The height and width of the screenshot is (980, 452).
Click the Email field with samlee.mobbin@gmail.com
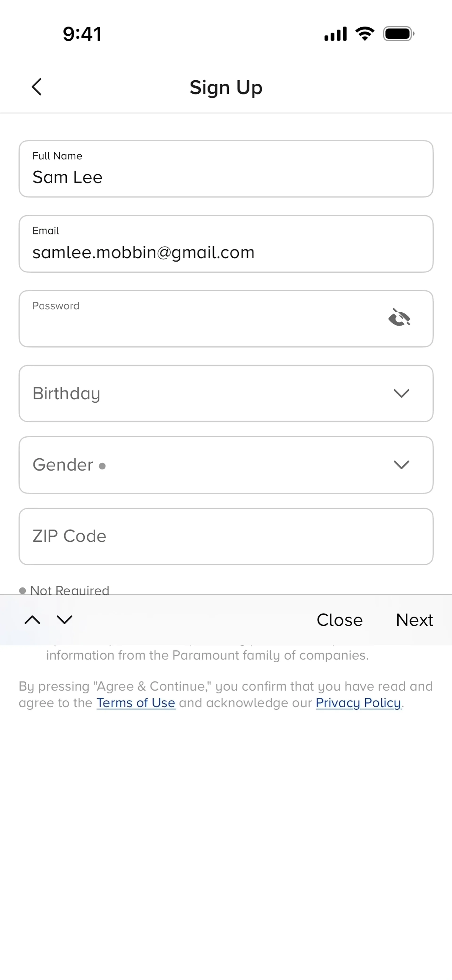coord(226,244)
